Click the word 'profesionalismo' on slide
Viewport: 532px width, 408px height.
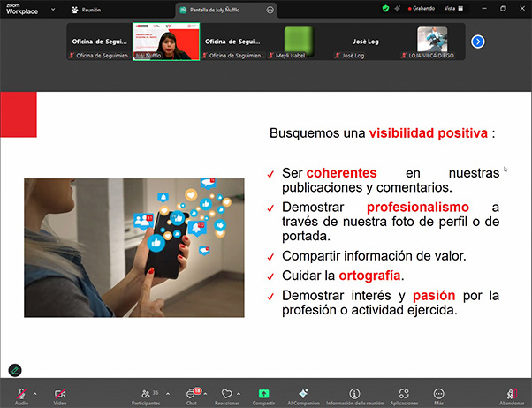pyautogui.click(x=418, y=207)
